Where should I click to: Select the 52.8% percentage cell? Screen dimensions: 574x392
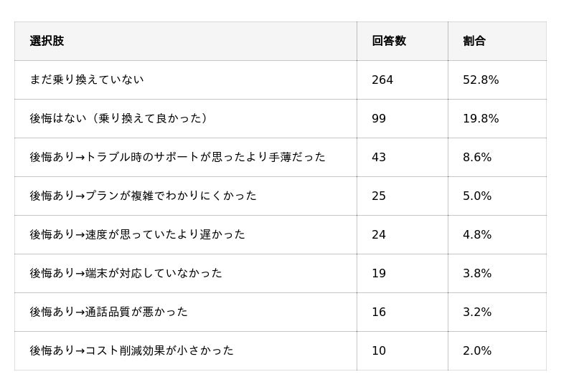[x=481, y=80]
